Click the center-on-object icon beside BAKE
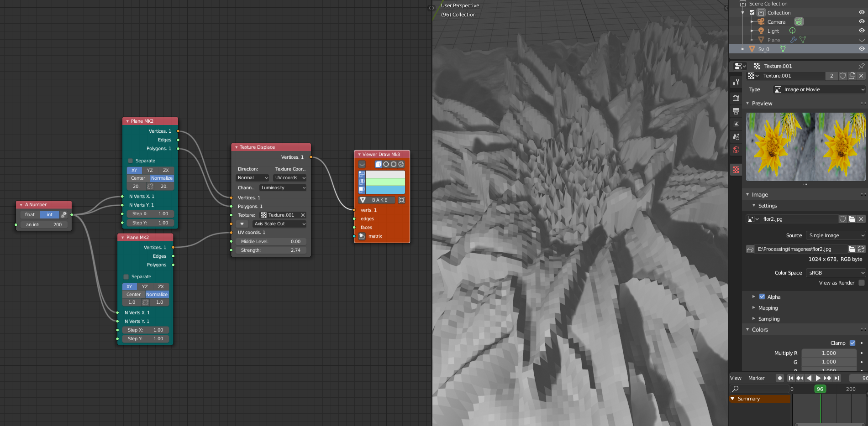868x426 pixels. coord(401,200)
